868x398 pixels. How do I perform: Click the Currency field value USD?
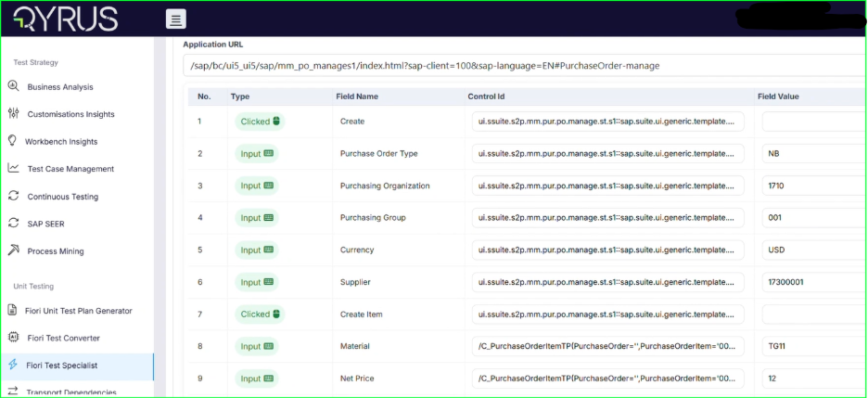(811, 250)
